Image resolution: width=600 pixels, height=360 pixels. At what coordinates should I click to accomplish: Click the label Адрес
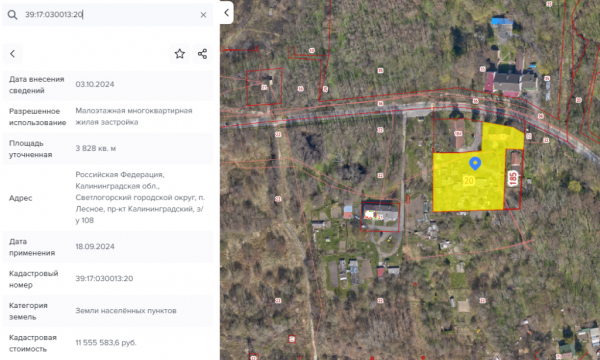pyautogui.click(x=21, y=198)
